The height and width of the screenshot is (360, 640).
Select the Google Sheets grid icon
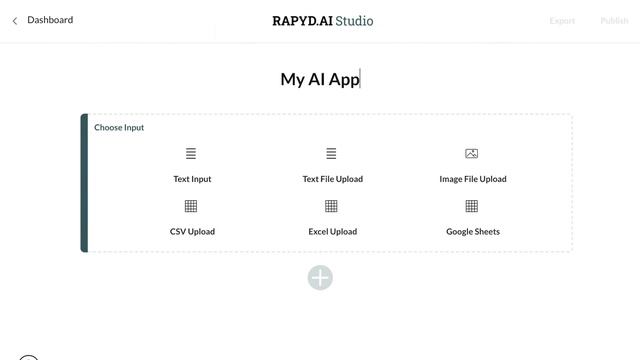471,206
